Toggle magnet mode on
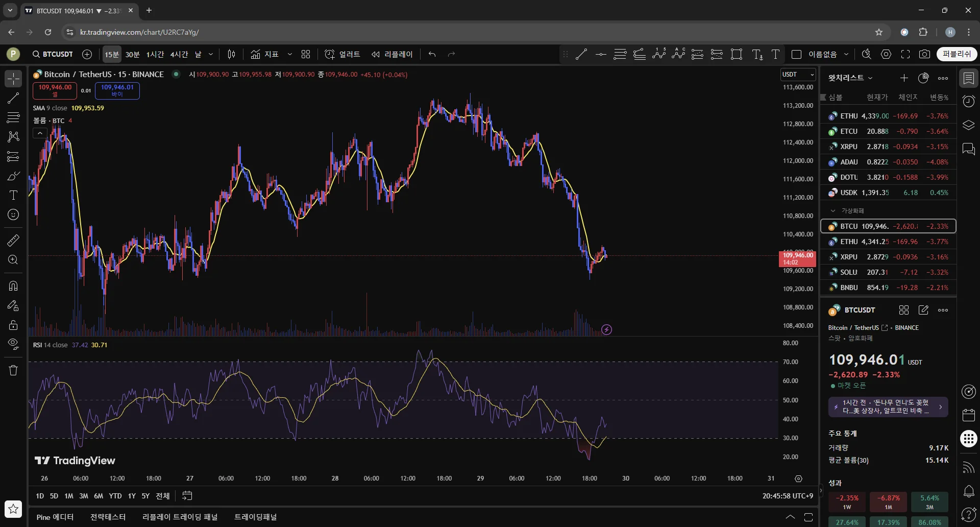Screen dimensions: 980x527 click(x=13, y=286)
